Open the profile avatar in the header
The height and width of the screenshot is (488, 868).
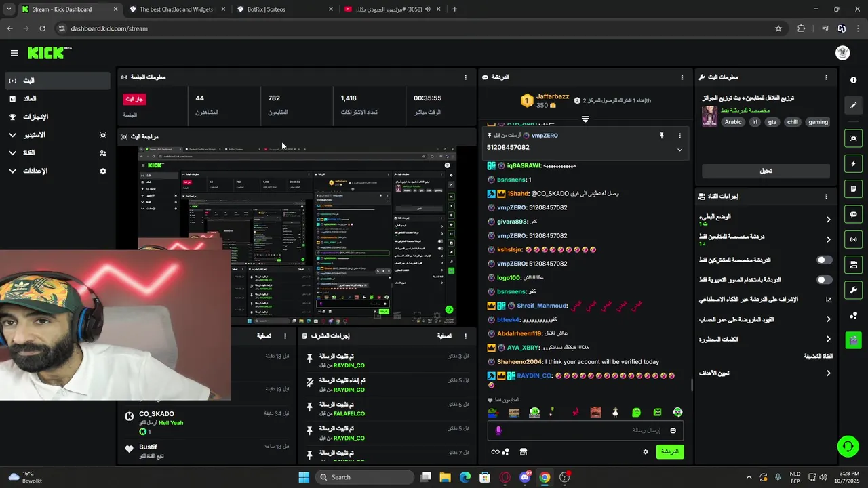coord(842,53)
